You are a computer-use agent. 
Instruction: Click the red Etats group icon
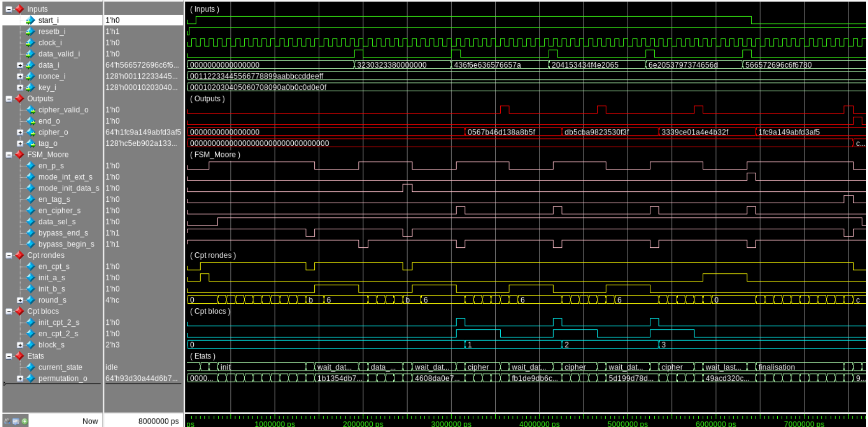coord(20,356)
